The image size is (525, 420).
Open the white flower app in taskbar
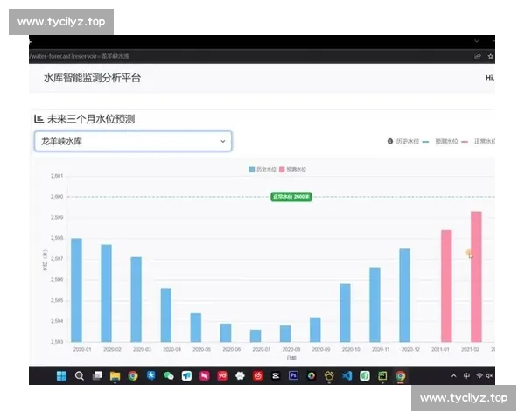[x=240, y=375]
